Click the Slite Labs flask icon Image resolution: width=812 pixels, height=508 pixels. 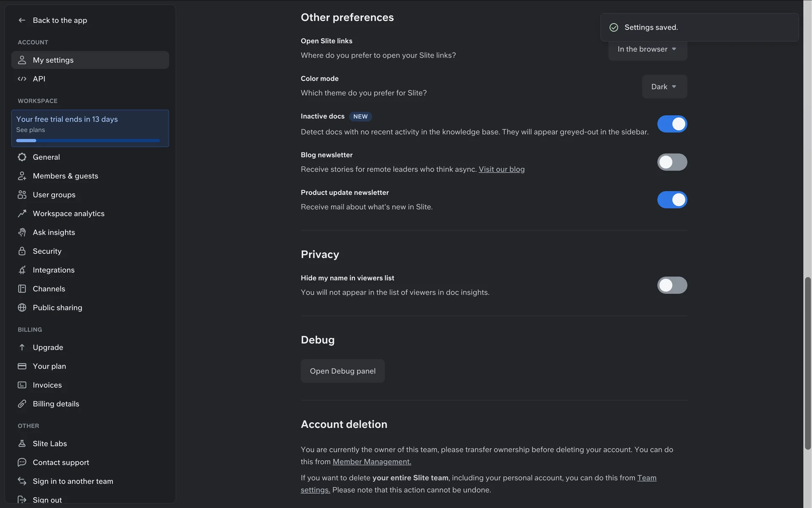point(22,443)
